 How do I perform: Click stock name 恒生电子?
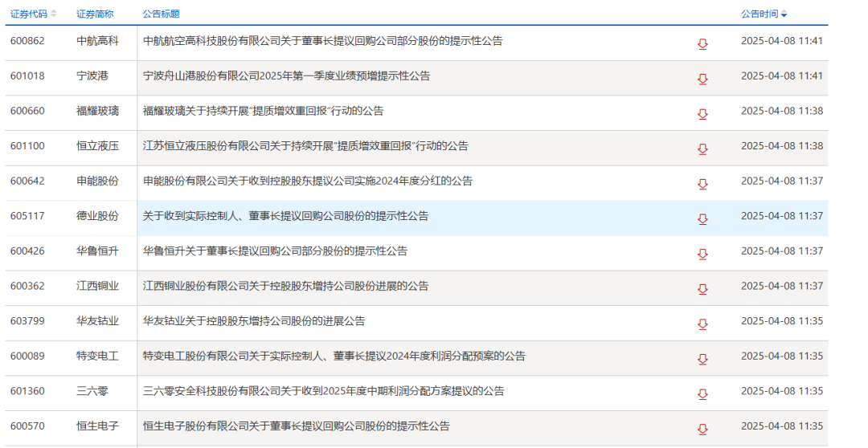pyautogui.click(x=97, y=426)
